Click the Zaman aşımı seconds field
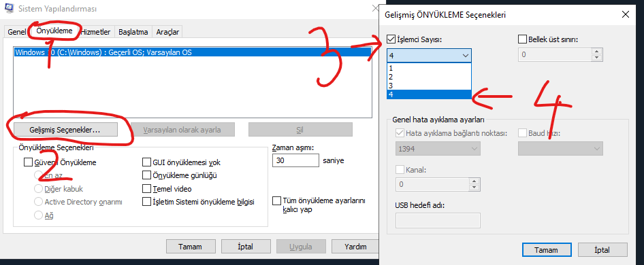Viewport: 644px width, 265px height. pos(295,160)
